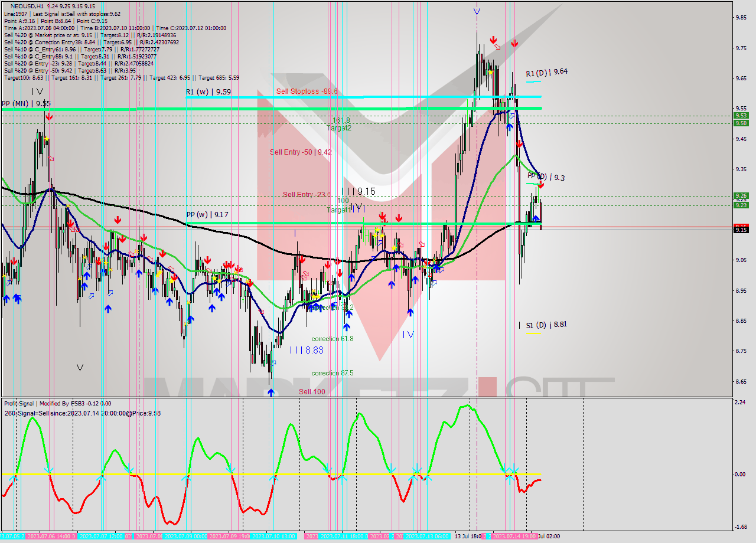
Task: Select the 'Target2' label
Action: coord(340,127)
